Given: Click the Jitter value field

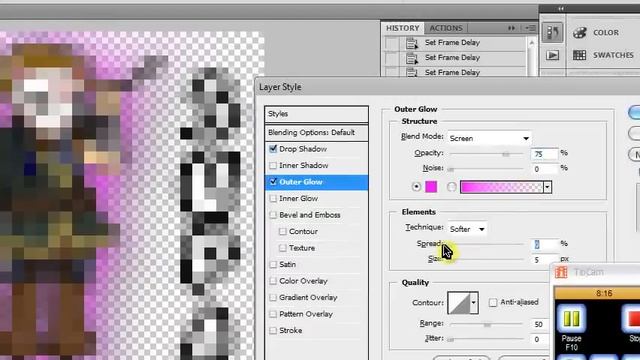Looking at the screenshot, I should (540, 339).
